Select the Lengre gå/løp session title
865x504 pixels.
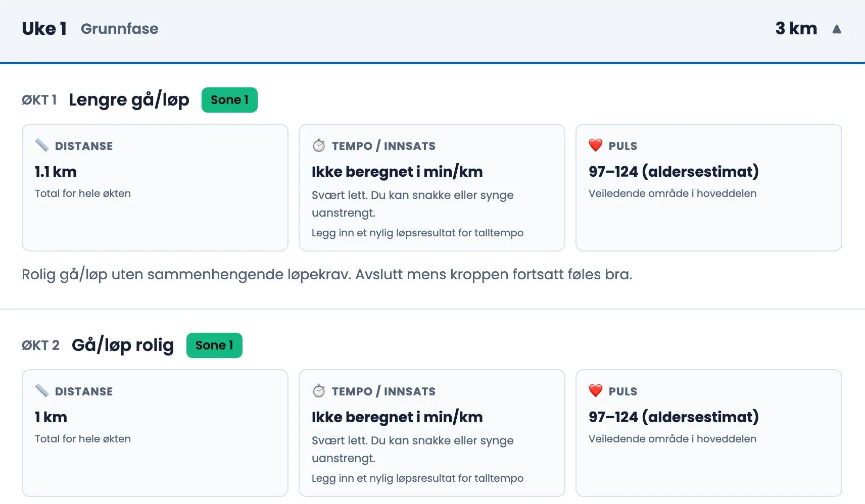point(129,100)
